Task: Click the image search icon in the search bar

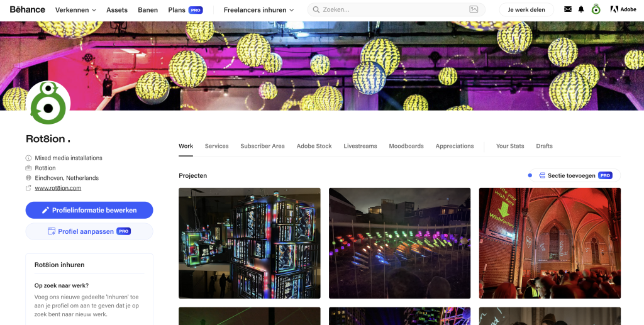Action: (474, 9)
